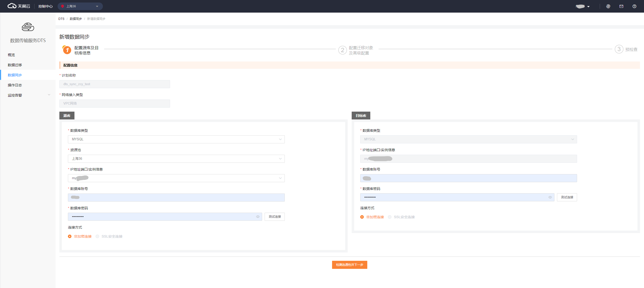
Task: Click the DTS service logo in the sidebar
Action: coord(28,27)
